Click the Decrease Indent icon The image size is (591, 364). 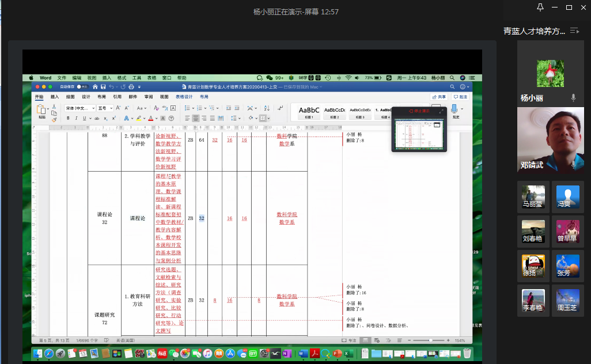pos(229,108)
